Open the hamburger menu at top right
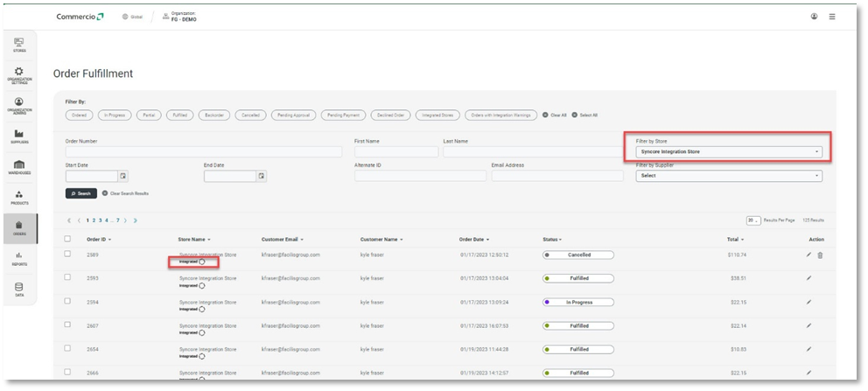This screenshot has width=868, height=391. (x=832, y=17)
